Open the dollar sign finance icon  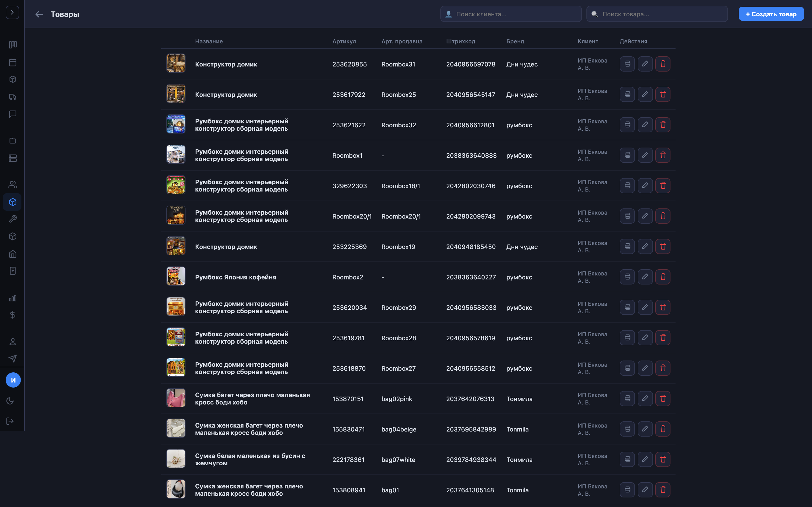coord(13,315)
